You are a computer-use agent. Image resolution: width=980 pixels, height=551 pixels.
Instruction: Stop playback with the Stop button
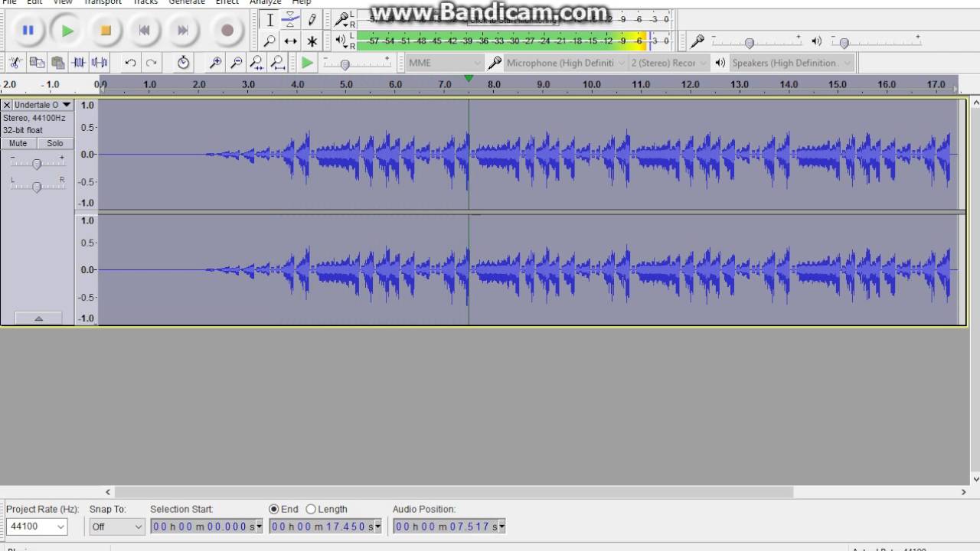point(106,31)
